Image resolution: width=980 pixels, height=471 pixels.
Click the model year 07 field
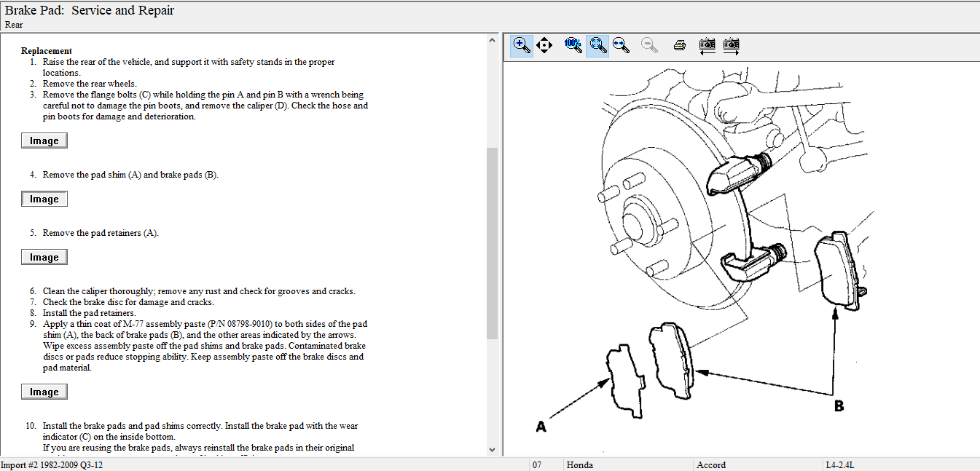click(537, 465)
